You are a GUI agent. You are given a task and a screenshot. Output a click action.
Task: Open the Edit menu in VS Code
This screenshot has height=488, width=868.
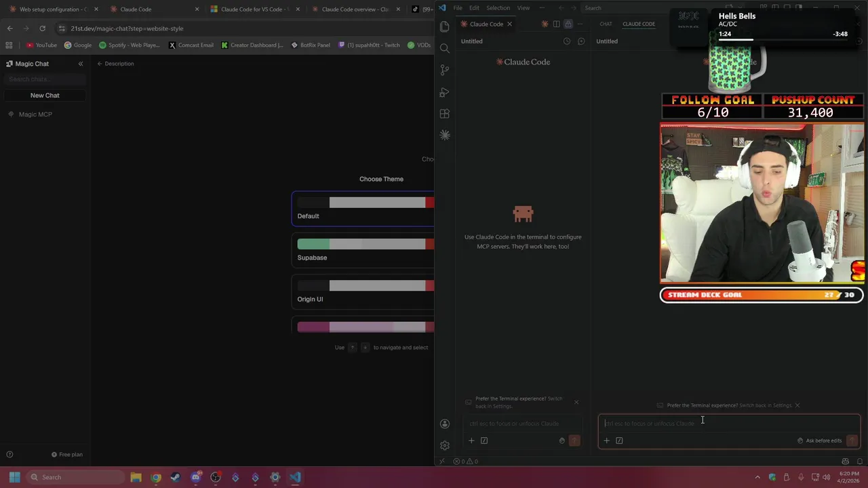pos(474,8)
